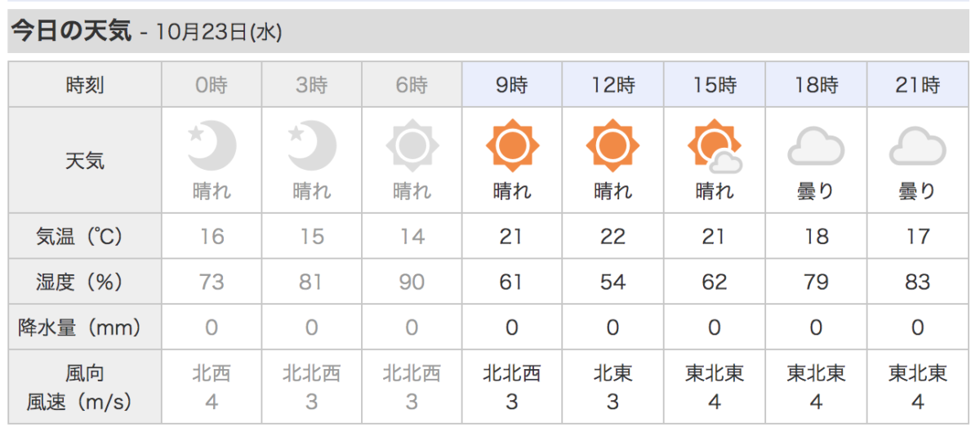Click the gray sun icon at 6時
980x432 pixels.
pyautogui.click(x=412, y=147)
